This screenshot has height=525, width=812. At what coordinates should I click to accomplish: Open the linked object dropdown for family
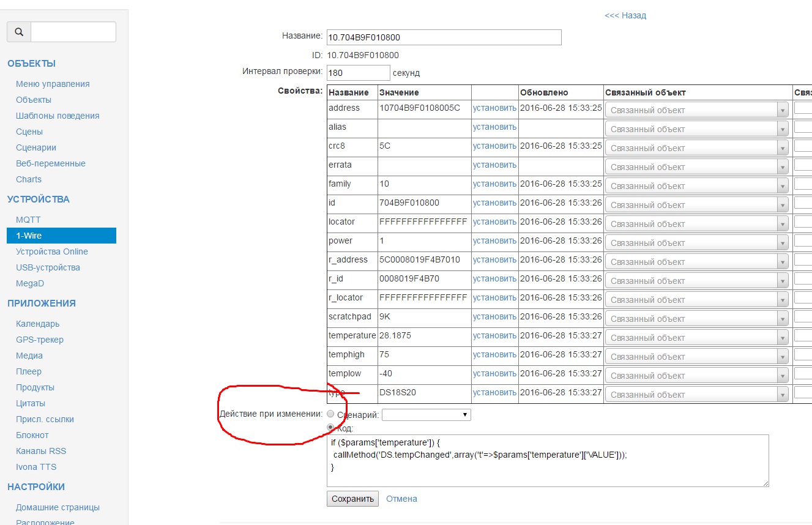point(697,186)
